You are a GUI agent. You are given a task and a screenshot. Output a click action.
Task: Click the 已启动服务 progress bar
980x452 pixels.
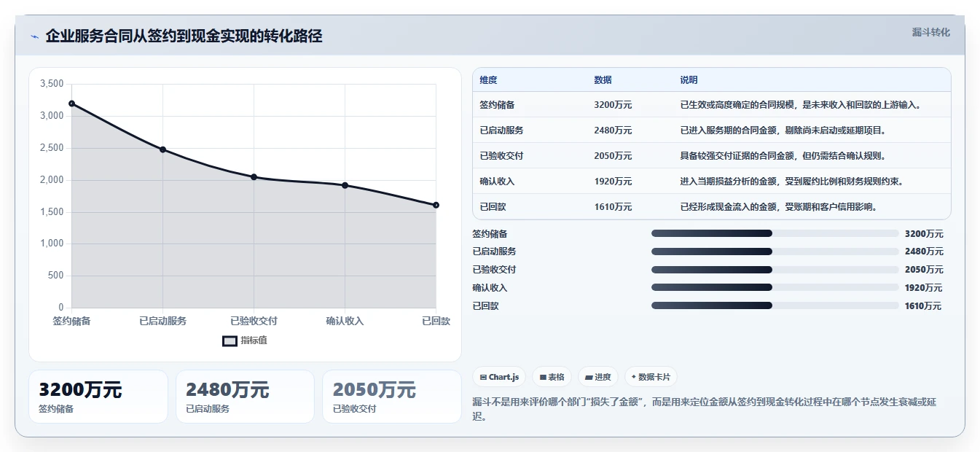click(x=775, y=252)
